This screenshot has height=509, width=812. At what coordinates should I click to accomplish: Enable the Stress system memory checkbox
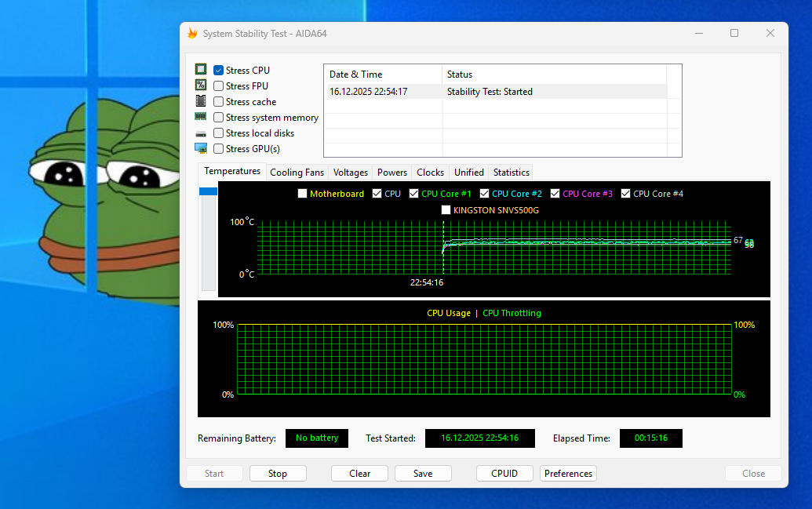pyautogui.click(x=219, y=118)
